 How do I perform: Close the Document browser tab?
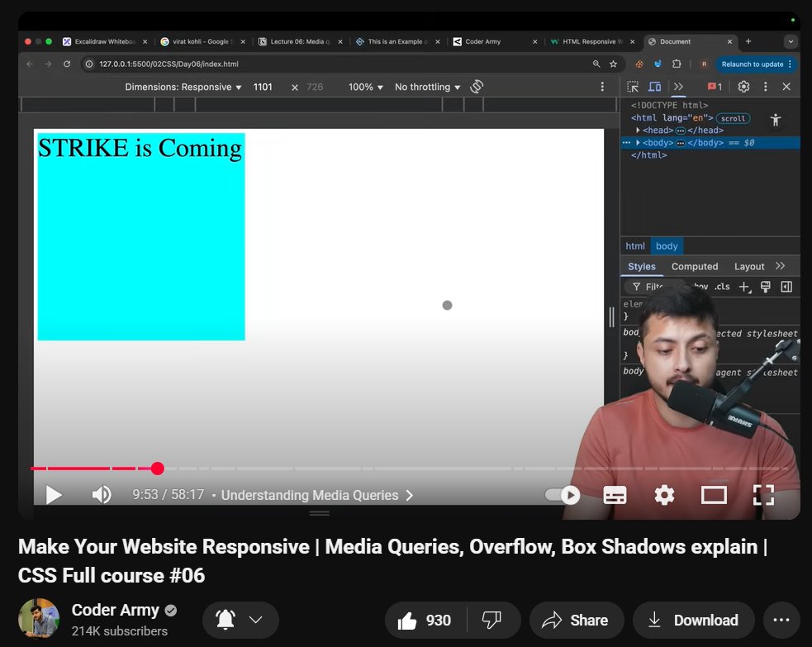pyautogui.click(x=729, y=41)
